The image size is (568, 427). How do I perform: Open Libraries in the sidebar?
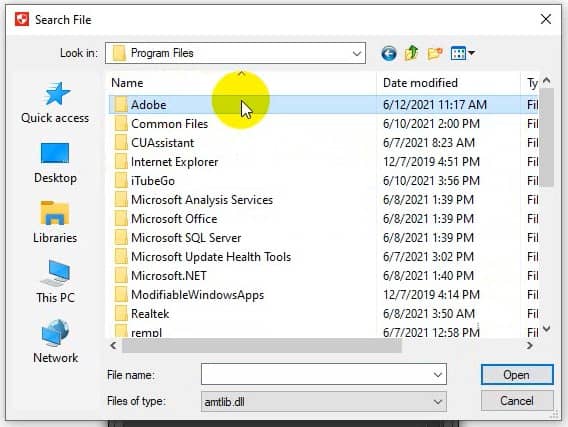(55, 222)
